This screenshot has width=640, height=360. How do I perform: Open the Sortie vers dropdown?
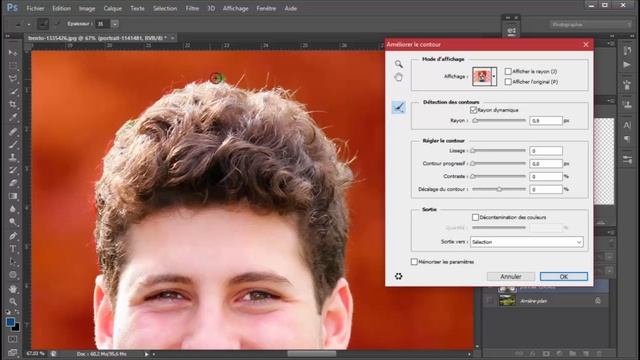pyautogui.click(x=527, y=242)
